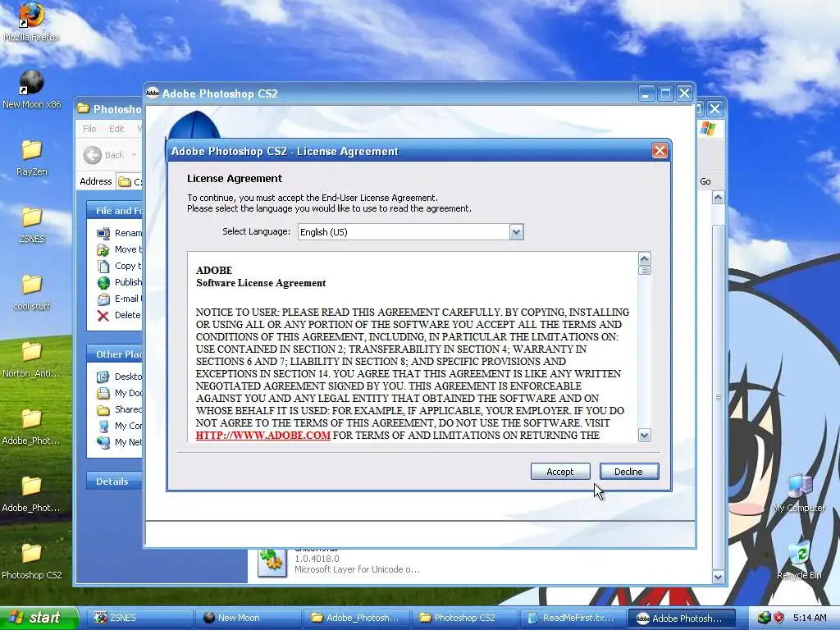The width and height of the screenshot is (840, 630).
Task: Select the Recycle Bin icon
Action: (799, 560)
